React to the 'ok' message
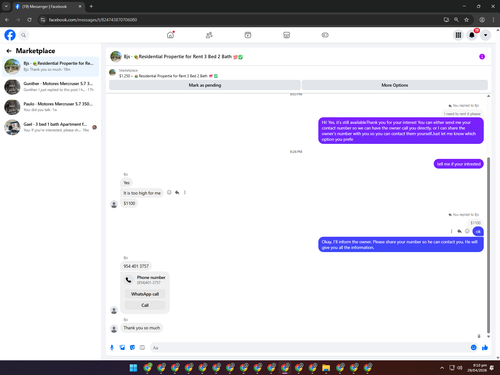This screenshot has width=500, height=375. pos(467,231)
